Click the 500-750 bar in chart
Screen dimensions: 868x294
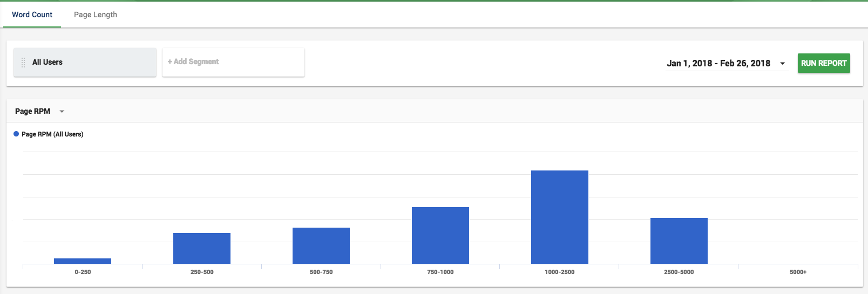coord(321,245)
